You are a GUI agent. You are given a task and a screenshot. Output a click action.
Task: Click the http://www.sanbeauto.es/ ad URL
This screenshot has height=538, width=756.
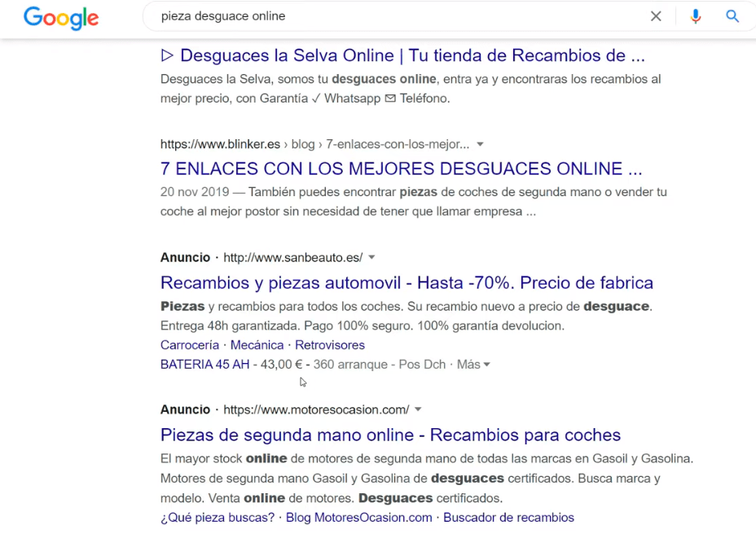click(x=293, y=258)
